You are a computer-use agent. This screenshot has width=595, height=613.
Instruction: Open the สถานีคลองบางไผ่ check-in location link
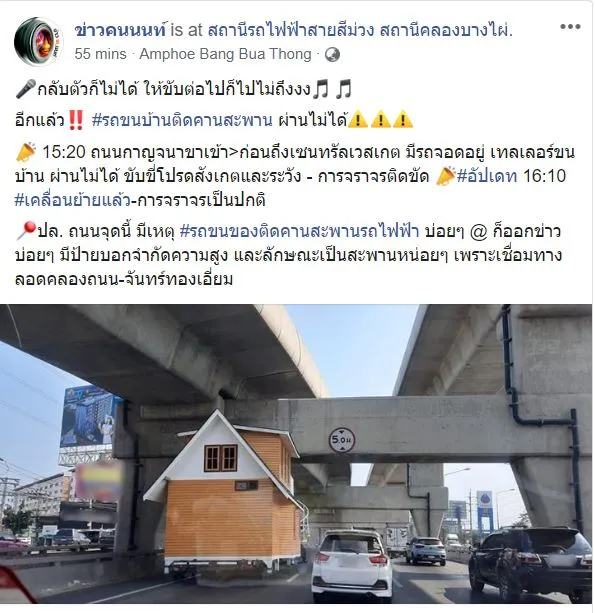click(x=360, y=30)
